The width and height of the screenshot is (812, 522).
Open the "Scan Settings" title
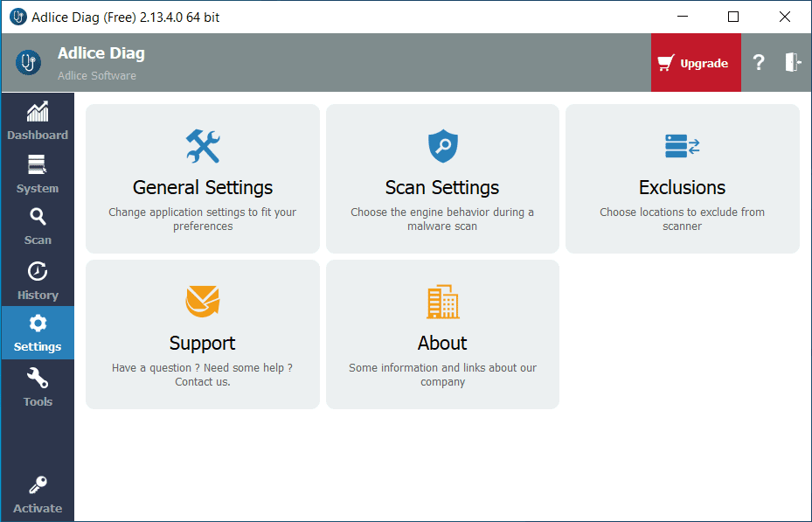(x=442, y=187)
